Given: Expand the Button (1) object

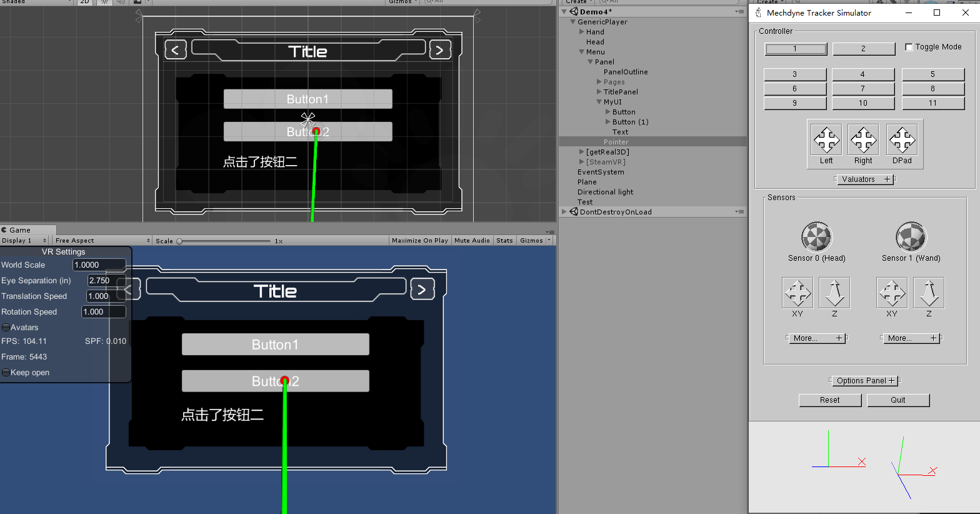Looking at the screenshot, I should tap(608, 122).
